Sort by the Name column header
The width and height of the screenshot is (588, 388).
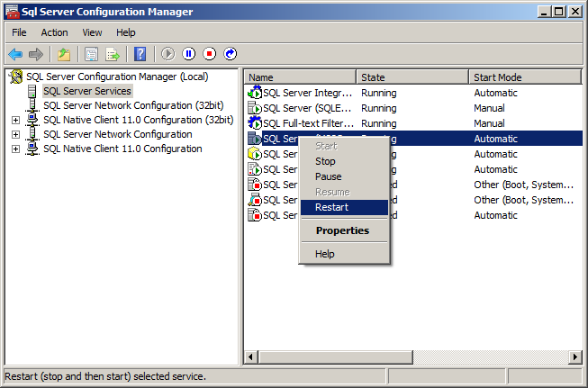click(x=300, y=77)
